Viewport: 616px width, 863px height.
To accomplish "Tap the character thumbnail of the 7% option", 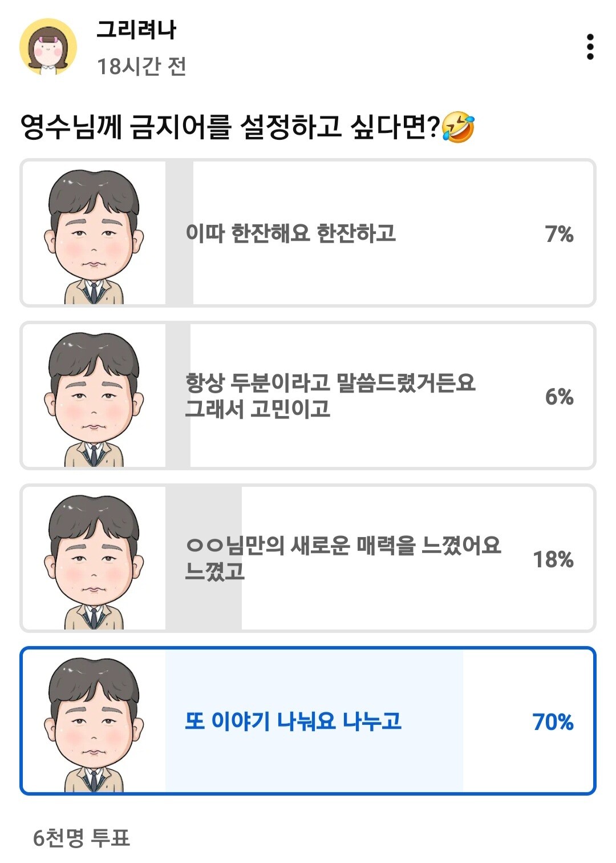I will tap(94, 233).
